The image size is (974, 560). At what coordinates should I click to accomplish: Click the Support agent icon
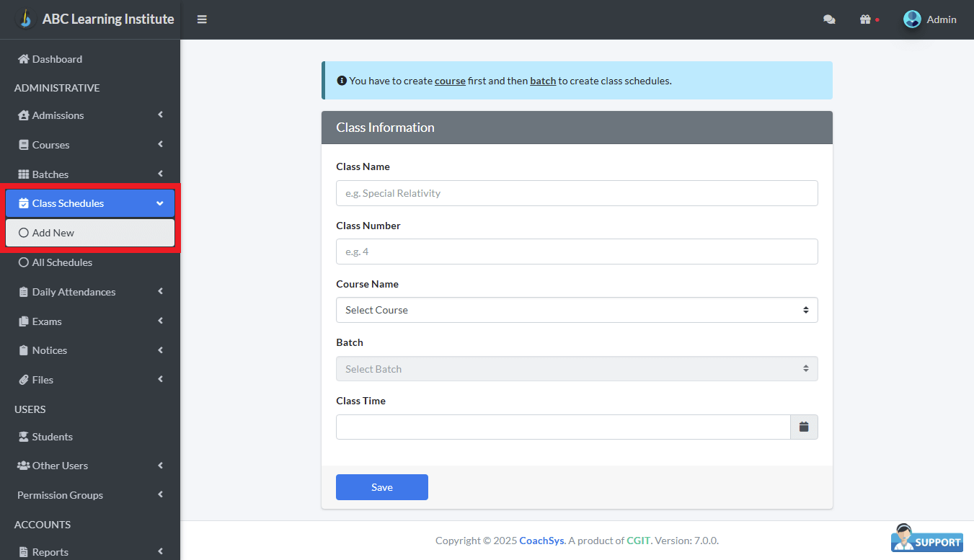coord(926,538)
